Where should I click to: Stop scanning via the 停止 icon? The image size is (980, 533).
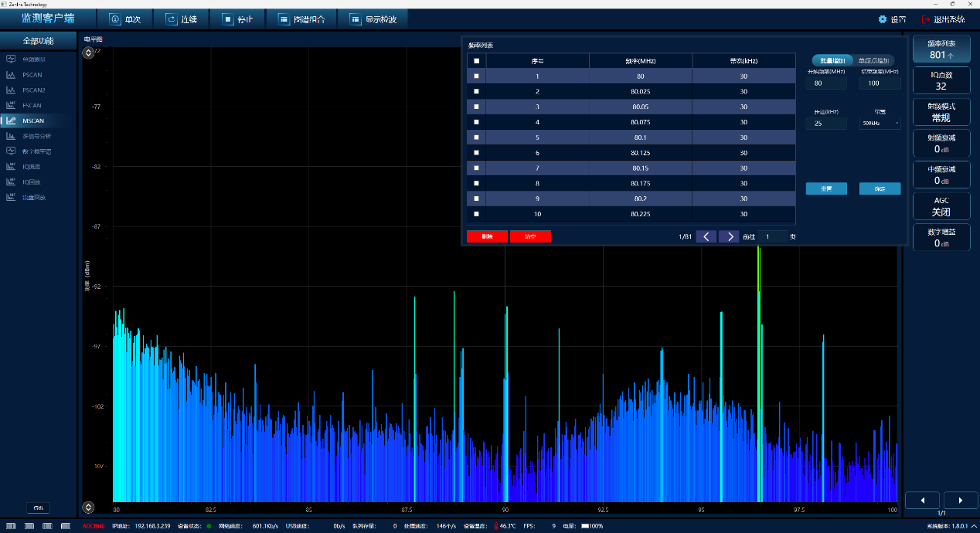[x=227, y=19]
